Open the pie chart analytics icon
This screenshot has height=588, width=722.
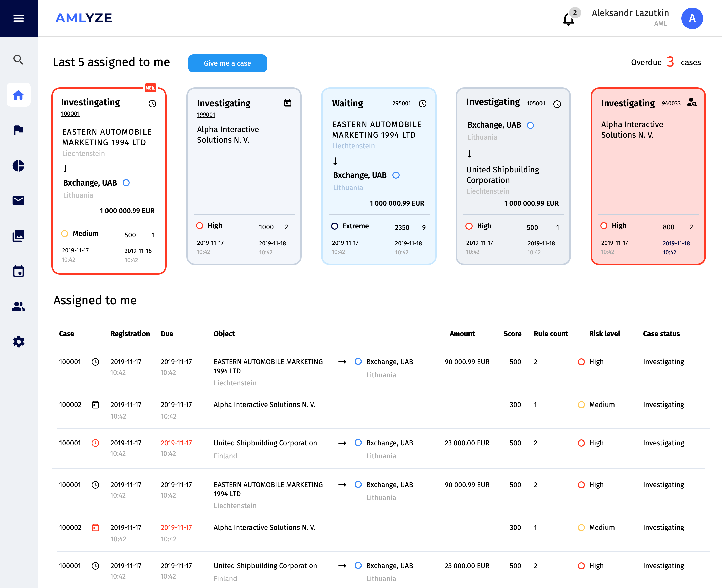point(19,166)
